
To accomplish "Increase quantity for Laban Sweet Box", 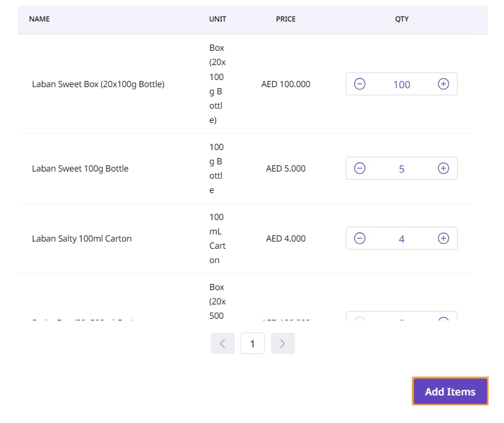I will 443,84.
